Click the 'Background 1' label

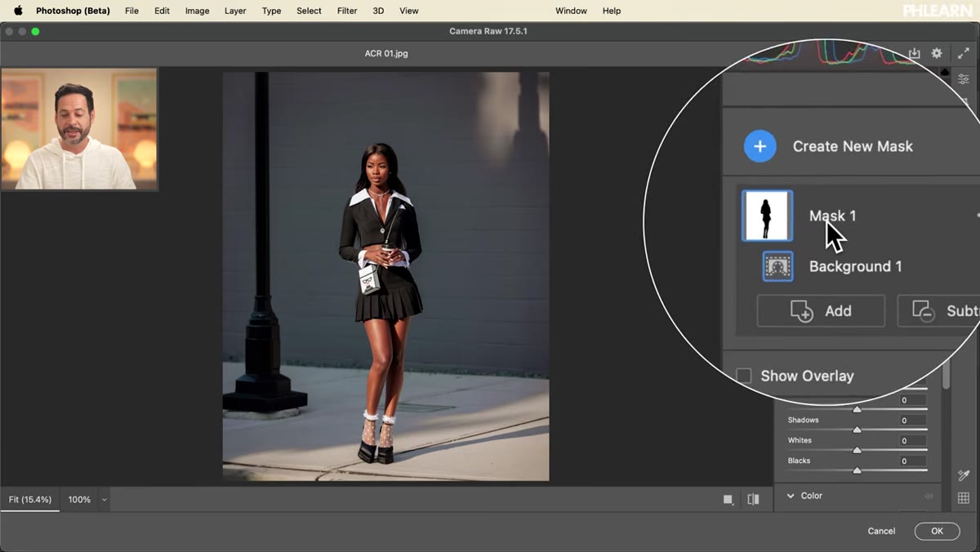point(855,266)
